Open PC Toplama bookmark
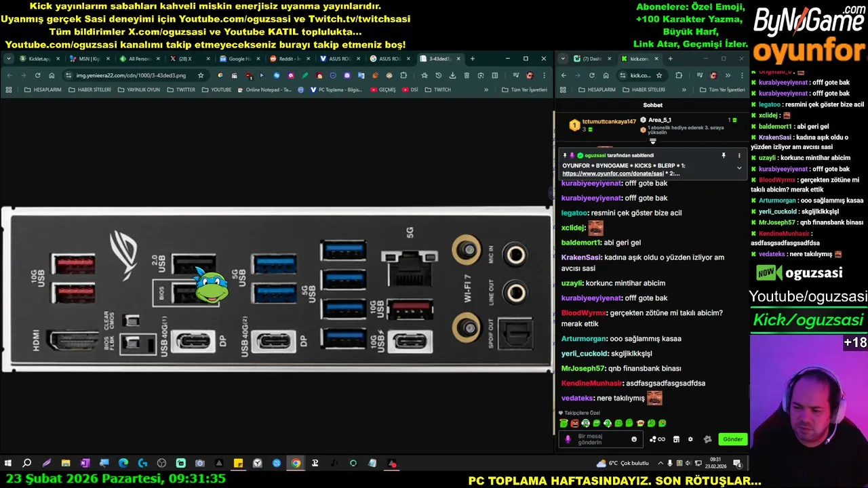The height and width of the screenshot is (488, 868). pyautogui.click(x=336, y=89)
